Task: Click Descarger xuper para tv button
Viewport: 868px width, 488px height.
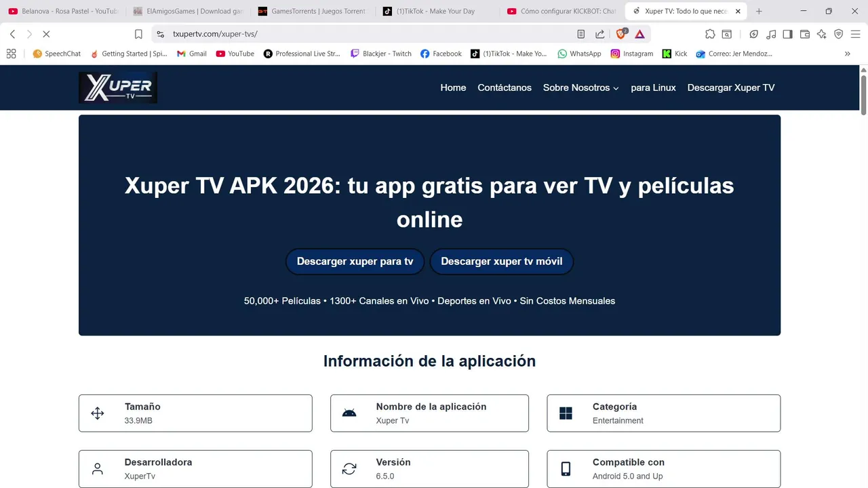Action: pyautogui.click(x=355, y=262)
